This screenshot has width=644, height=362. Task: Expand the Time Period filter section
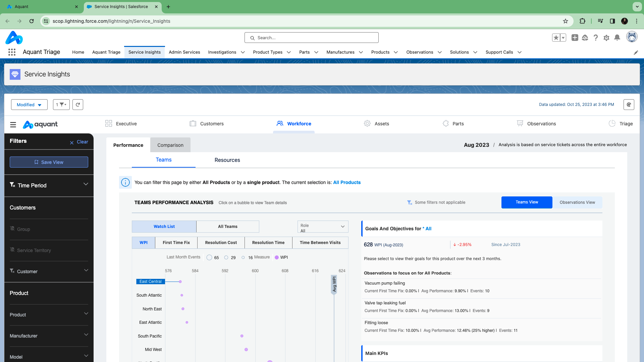49,185
